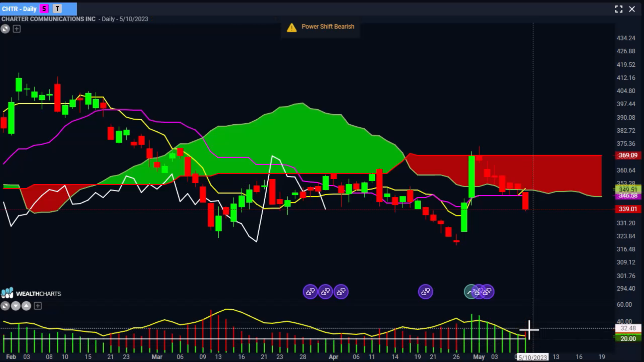
Task: Open the first sentiment marker near March 28
Action: click(310, 292)
